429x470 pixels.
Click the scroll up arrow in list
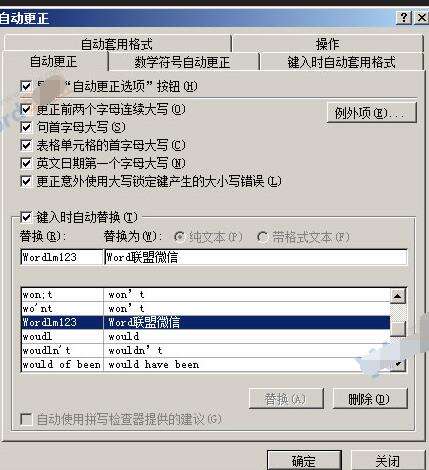tap(397, 296)
